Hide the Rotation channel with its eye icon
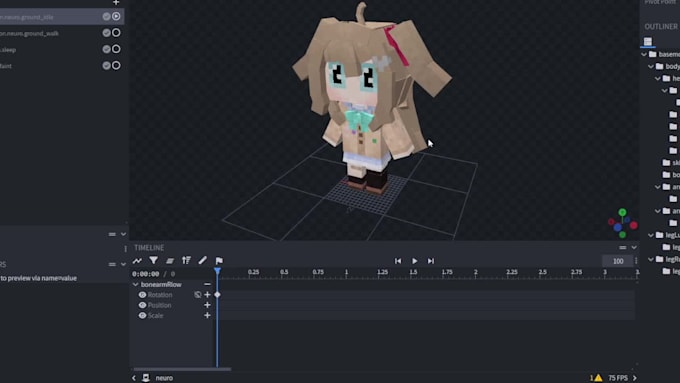 pos(142,295)
